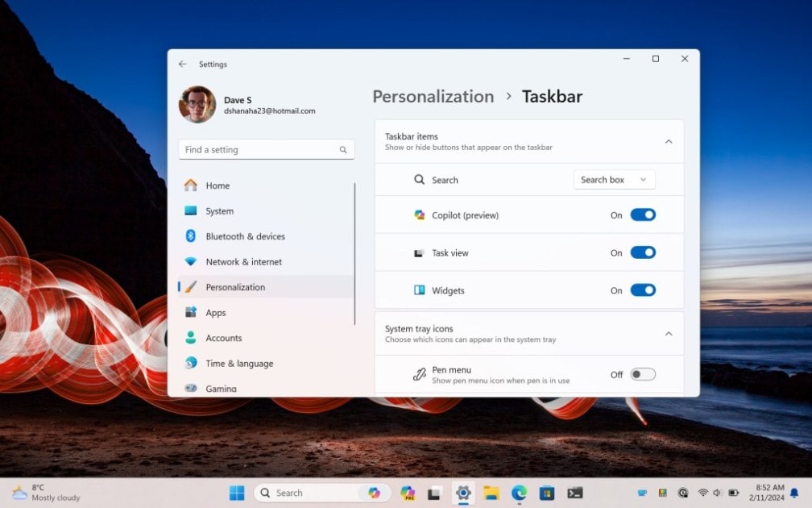Collapse the System tray icons section
Screen dimensions: 812x508
pos(668,334)
